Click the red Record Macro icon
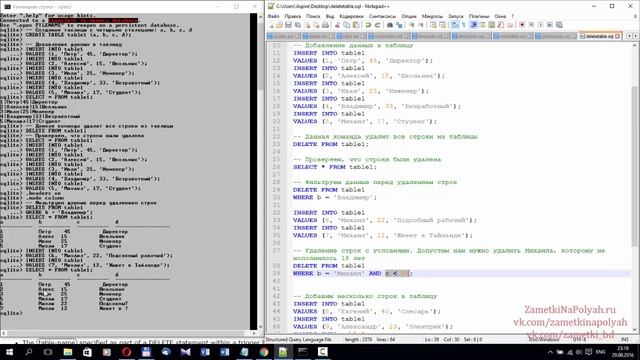The height and width of the screenshot is (360, 640). coord(522,25)
